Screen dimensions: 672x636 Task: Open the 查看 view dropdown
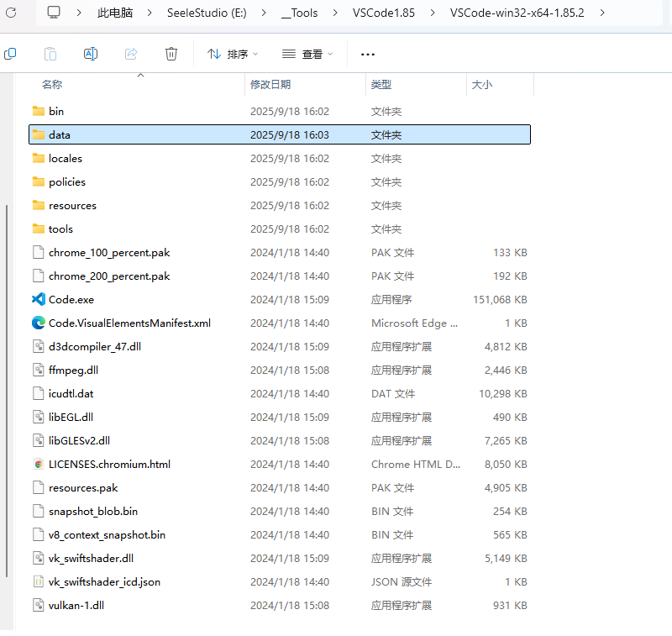[x=307, y=54]
